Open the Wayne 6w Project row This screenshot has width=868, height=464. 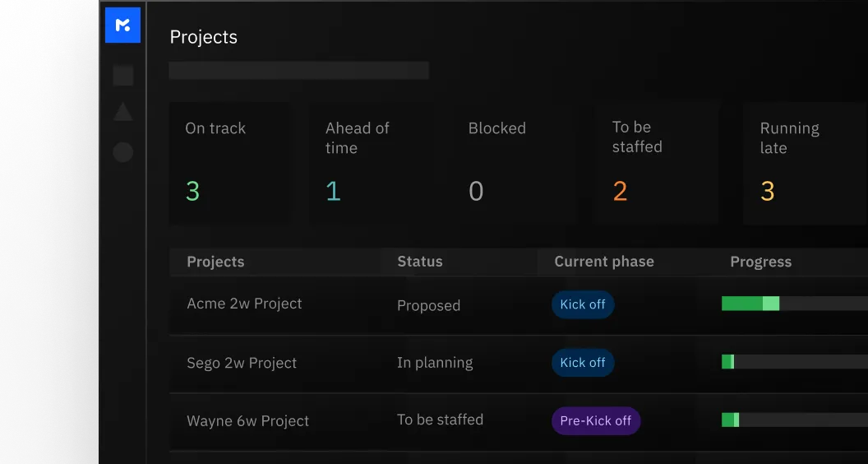(247, 421)
